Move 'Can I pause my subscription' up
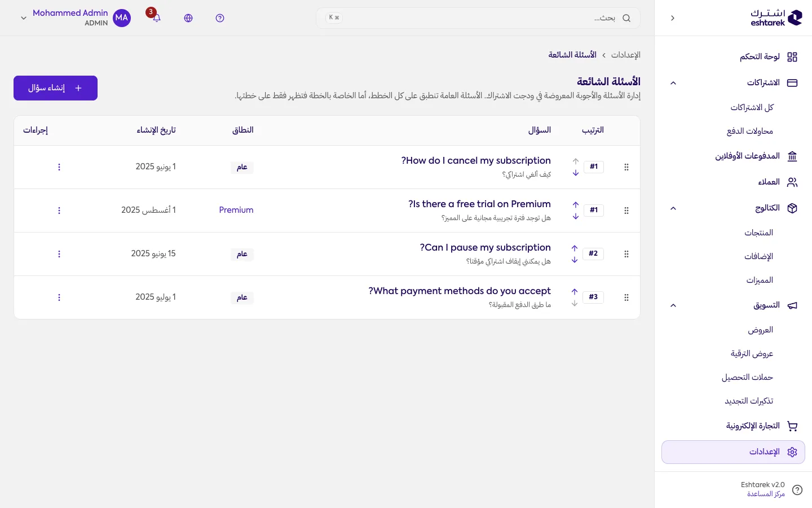The height and width of the screenshot is (508, 812). pos(575,248)
